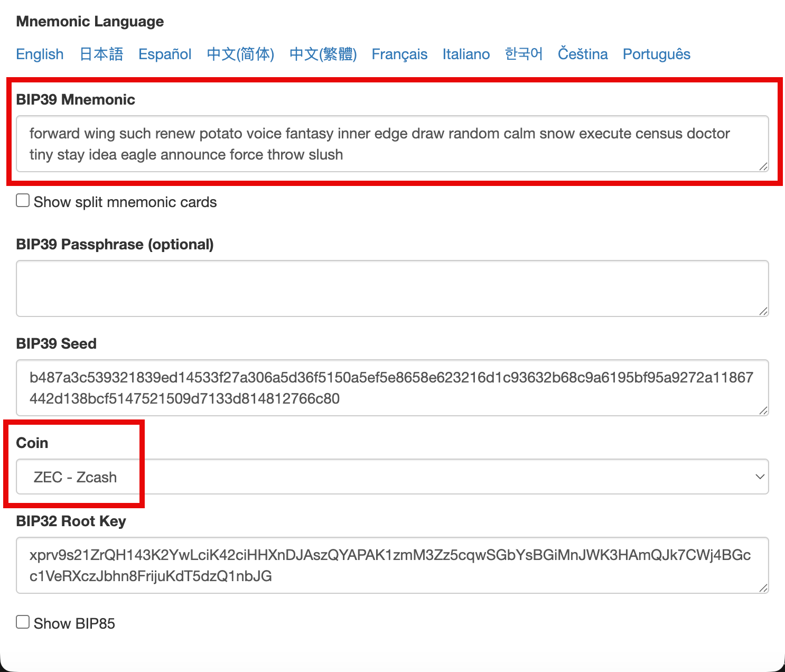Click the Coin dropdown chevron arrow
The width and height of the screenshot is (785, 672).
760,477
